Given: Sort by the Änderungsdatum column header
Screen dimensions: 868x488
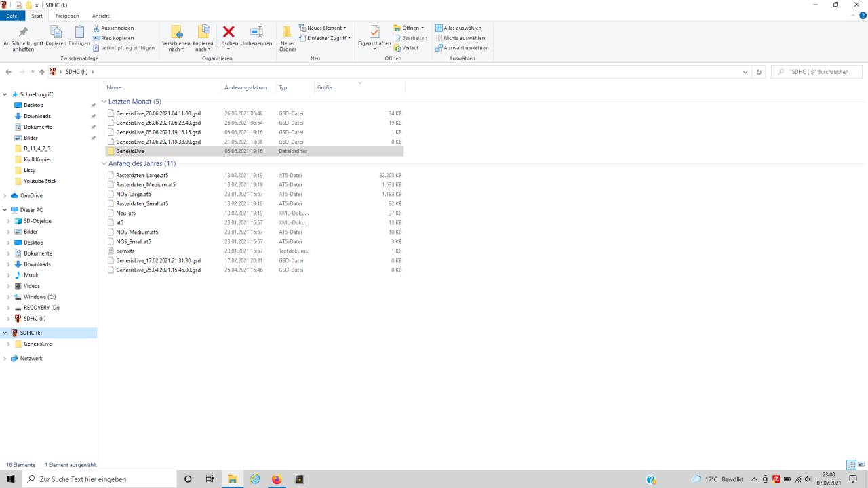Looking at the screenshot, I should tap(245, 87).
